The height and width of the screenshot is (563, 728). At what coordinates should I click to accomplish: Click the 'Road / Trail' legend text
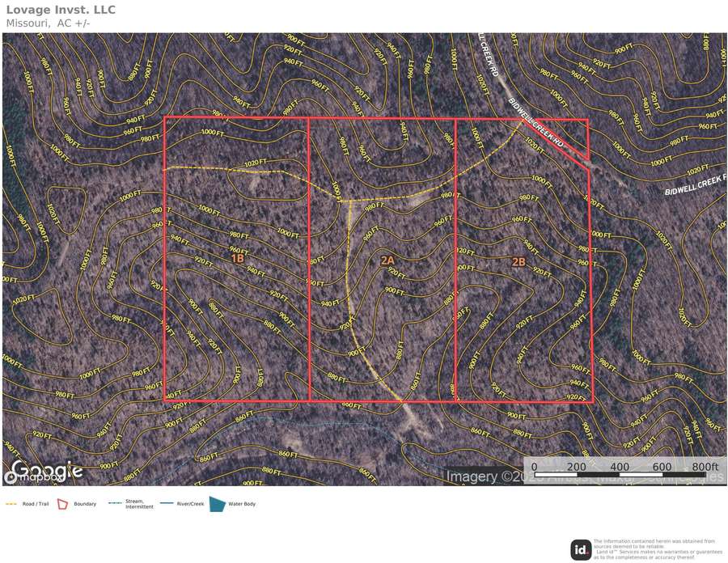[x=36, y=504]
